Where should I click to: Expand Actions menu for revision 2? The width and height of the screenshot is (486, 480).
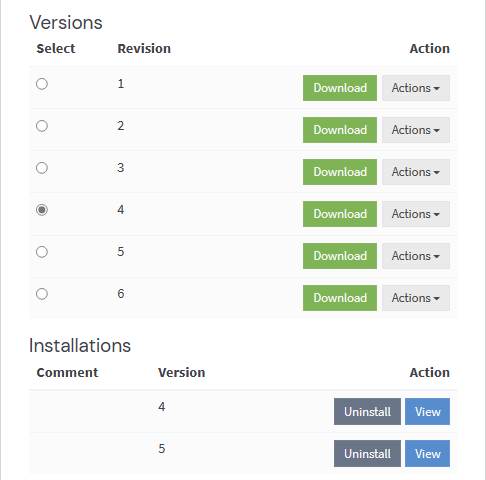[416, 130]
